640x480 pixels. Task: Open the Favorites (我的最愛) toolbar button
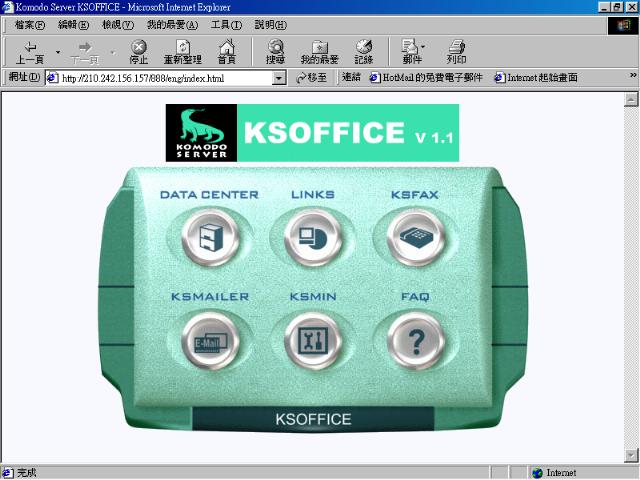[x=319, y=52]
